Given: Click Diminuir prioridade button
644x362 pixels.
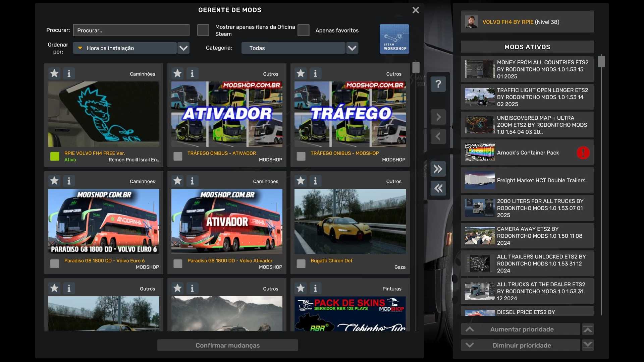Looking at the screenshot, I should 520,345.
